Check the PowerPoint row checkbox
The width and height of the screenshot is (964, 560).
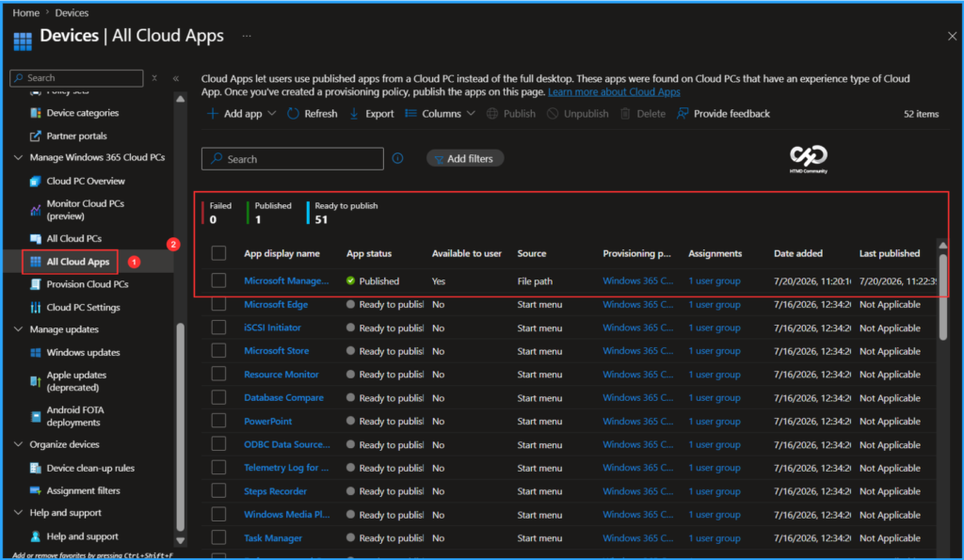pos(218,421)
